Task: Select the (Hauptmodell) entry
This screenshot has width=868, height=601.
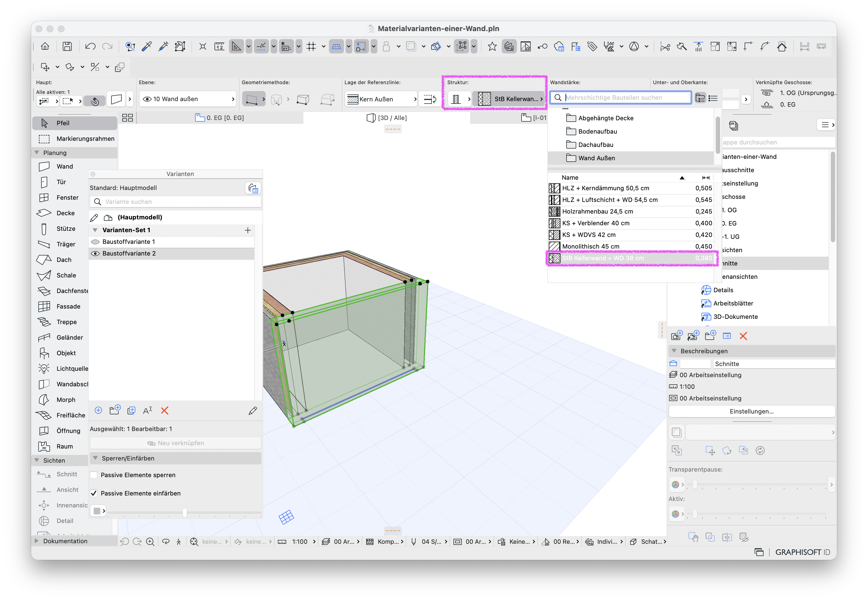Action: click(x=139, y=217)
